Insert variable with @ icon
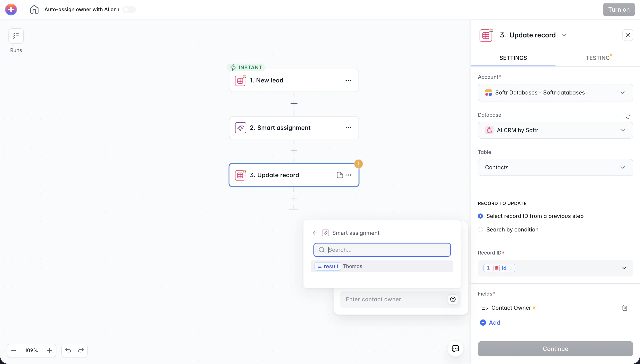The height and width of the screenshot is (364, 640). (453, 299)
